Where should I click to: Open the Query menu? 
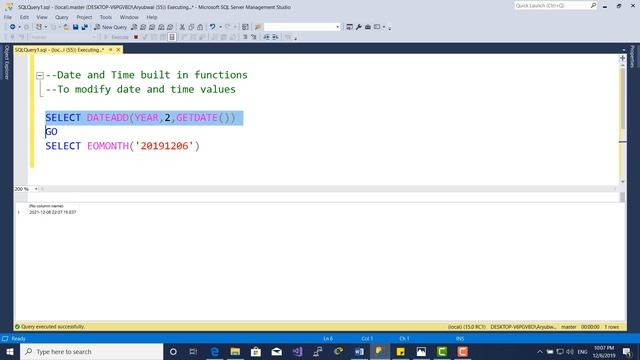coord(62,17)
